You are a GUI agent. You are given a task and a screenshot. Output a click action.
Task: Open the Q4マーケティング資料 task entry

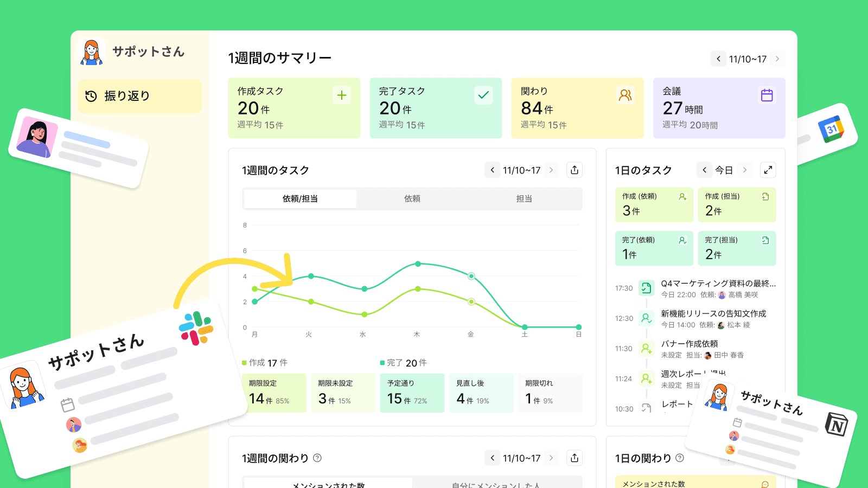(x=718, y=289)
